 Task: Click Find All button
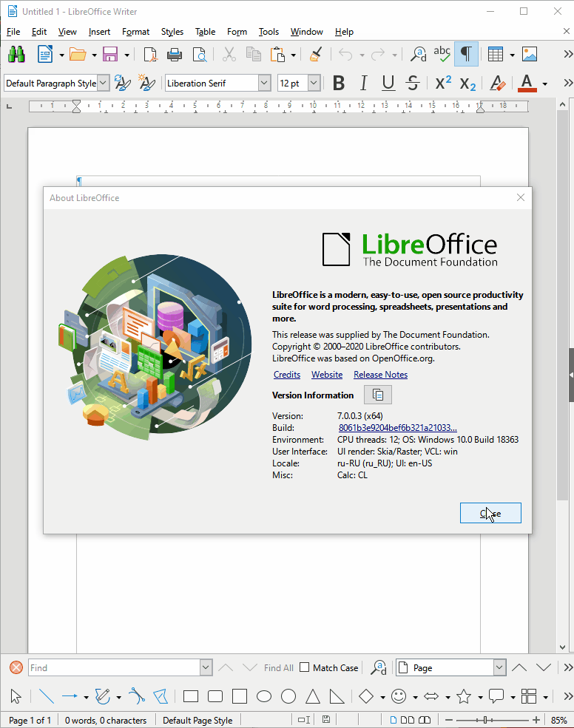[278, 667]
